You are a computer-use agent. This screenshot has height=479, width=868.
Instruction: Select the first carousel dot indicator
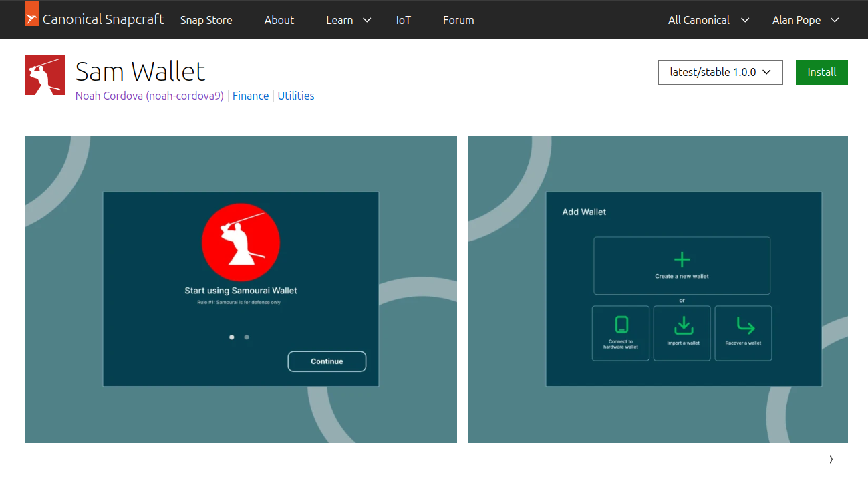[232, 337]
